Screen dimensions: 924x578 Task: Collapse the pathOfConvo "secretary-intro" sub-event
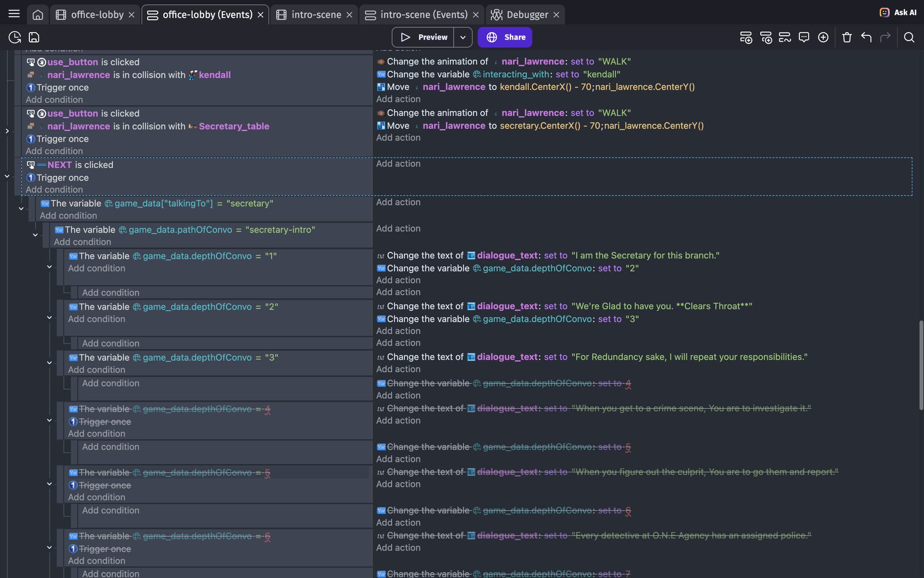[35, 235]
